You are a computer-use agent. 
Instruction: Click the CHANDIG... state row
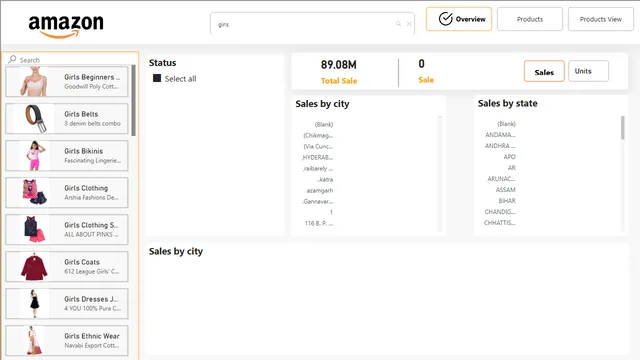point(500,212)
